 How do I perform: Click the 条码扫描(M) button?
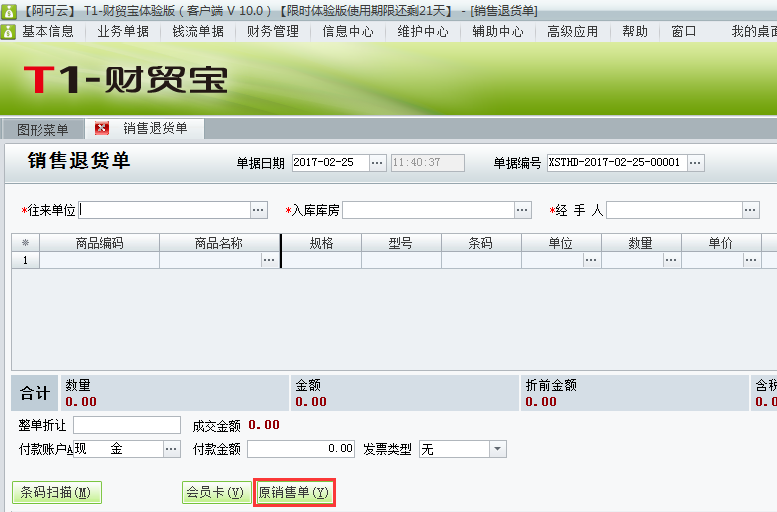pos(56,492)
